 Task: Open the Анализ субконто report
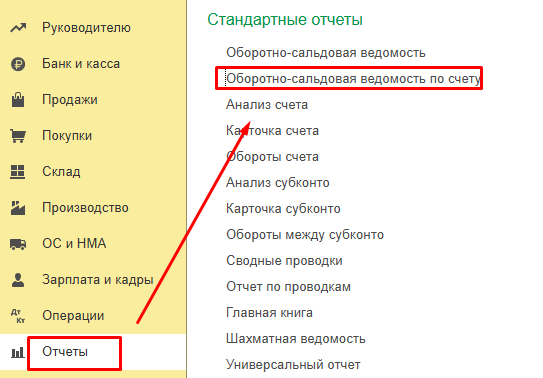pyautogui.click(x=278, y=183)
